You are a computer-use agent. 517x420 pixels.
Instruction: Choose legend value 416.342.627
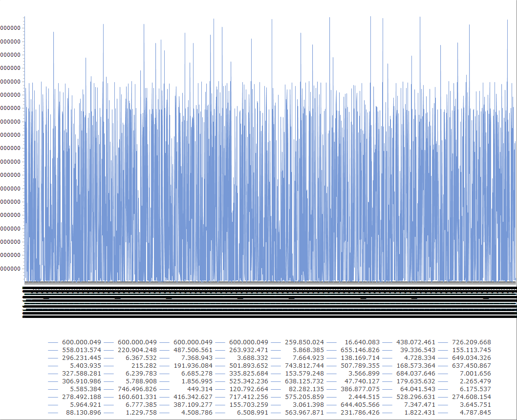193,397
